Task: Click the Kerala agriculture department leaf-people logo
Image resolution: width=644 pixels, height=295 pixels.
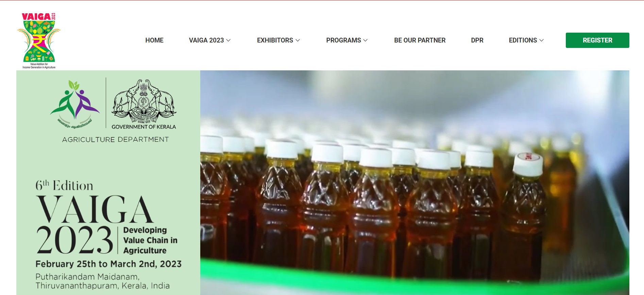Action: click(x=75, y=104)
